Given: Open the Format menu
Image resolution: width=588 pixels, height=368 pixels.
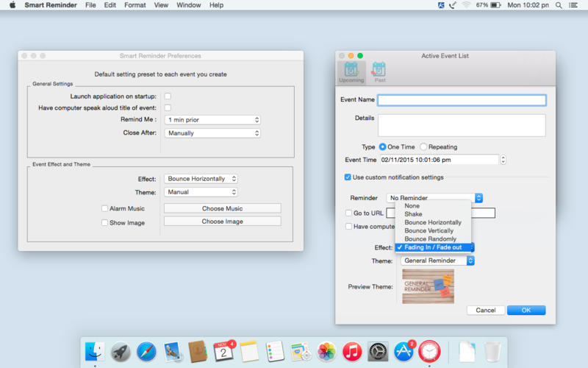Looking at the screenshot, I should [135, 5].
